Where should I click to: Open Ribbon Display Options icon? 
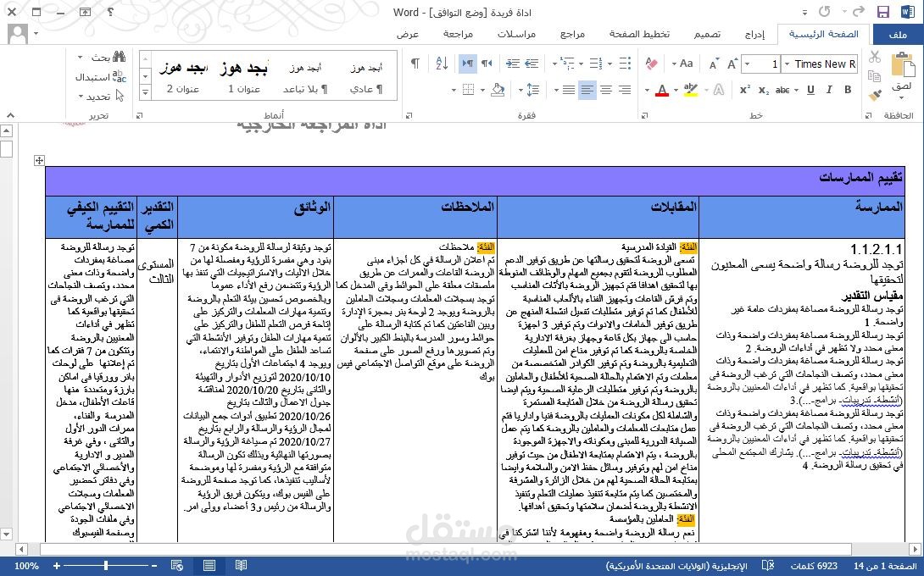pos(86,11)
